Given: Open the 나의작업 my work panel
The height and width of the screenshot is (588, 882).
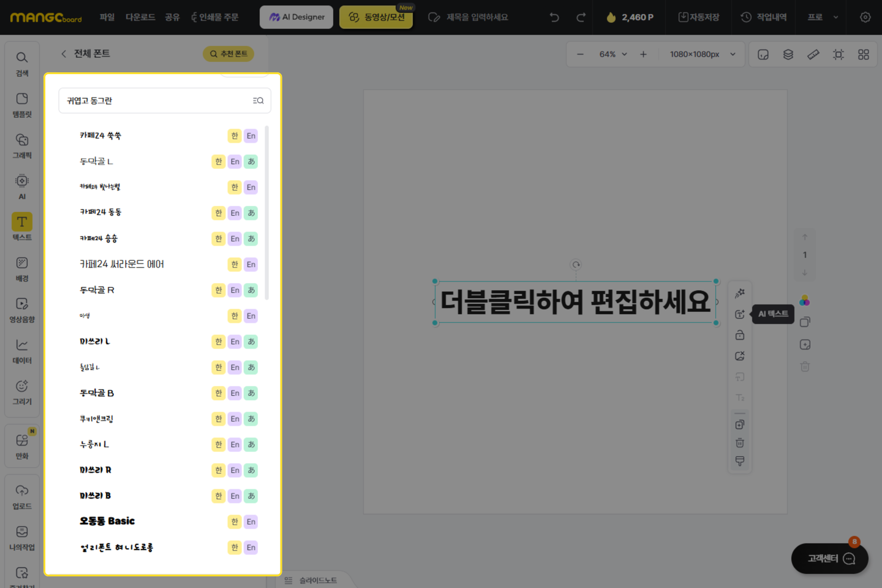Looking at the screenshot, I should coord(22,538).
